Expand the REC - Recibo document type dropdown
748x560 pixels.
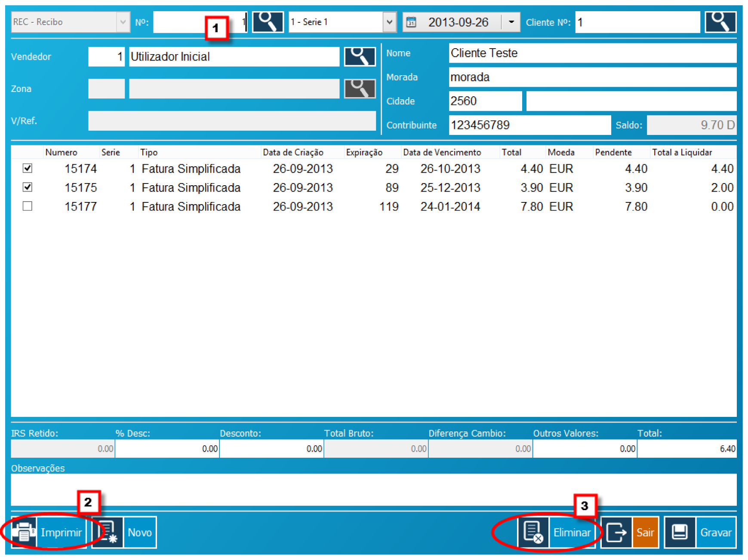click(x=123, y=22)
